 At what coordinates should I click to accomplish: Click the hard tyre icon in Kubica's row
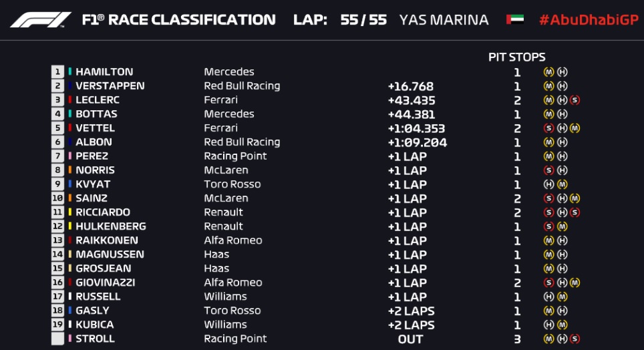(549, 325)
